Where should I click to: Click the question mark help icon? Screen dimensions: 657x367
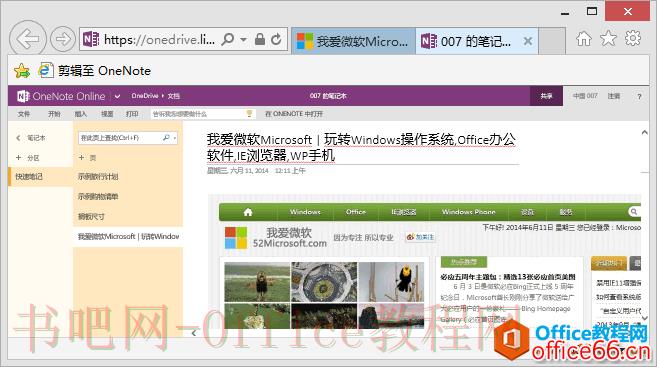coord(639,96)
